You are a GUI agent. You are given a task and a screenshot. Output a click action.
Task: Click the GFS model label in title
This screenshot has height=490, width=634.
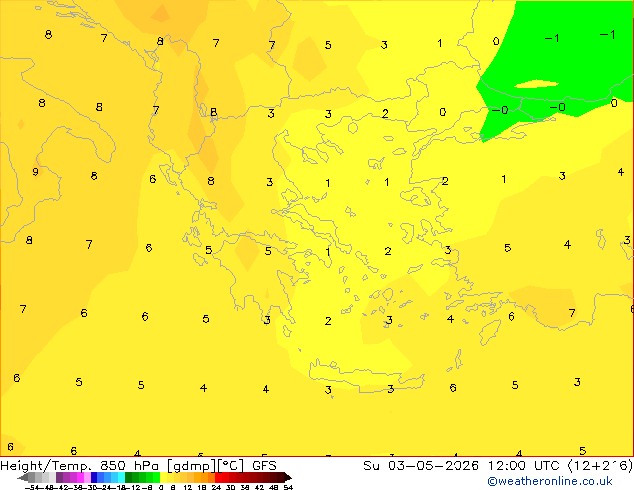pos(264,466)
